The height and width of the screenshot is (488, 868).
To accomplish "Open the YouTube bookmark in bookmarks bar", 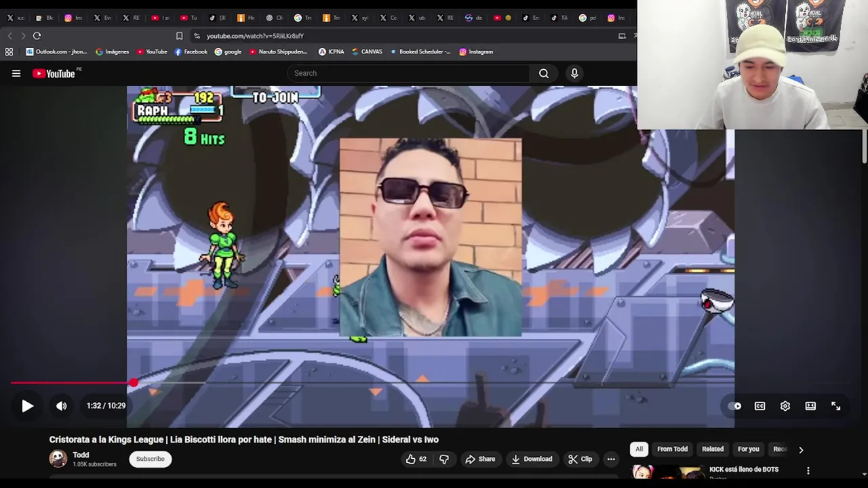I will point(152,52).
